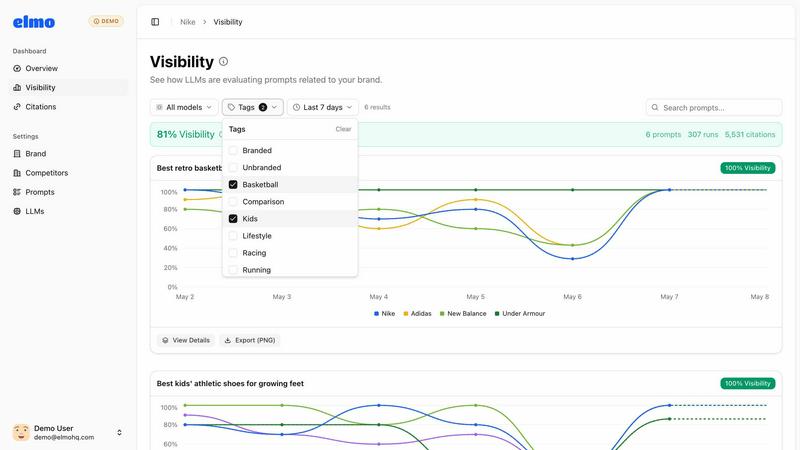Image resolution: width=800 pixels, height=450 pixels.
Task: Click the Visibility info icon
Action: pyautogui.click(x=223, y=62)
